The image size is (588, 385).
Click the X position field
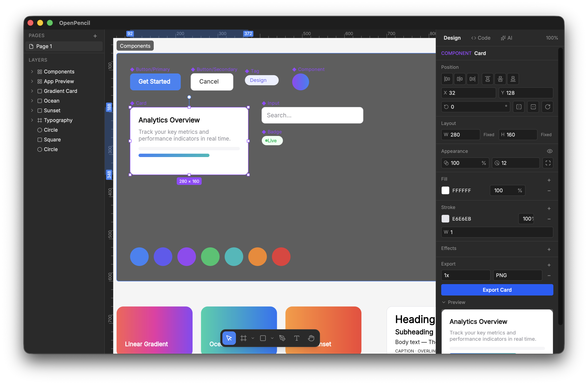[x=468, y=93]
